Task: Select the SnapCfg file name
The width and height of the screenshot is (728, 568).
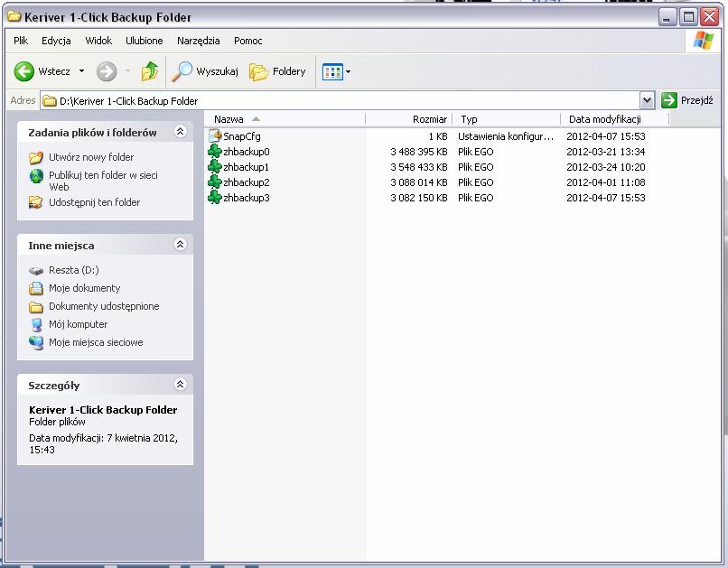Action: point(242,136)
